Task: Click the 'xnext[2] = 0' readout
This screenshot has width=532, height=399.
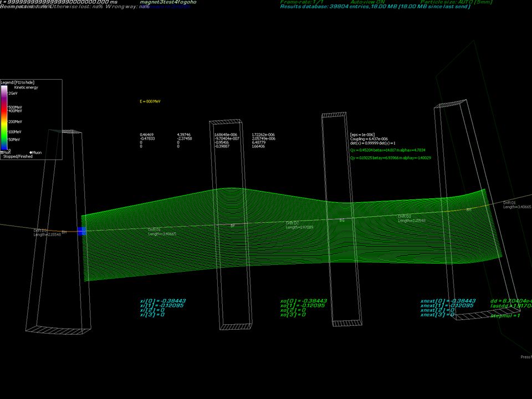Action: [x=437, y=310]
